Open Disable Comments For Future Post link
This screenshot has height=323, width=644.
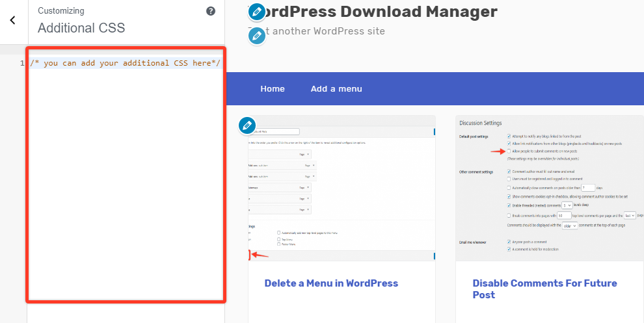pos(544,289)
